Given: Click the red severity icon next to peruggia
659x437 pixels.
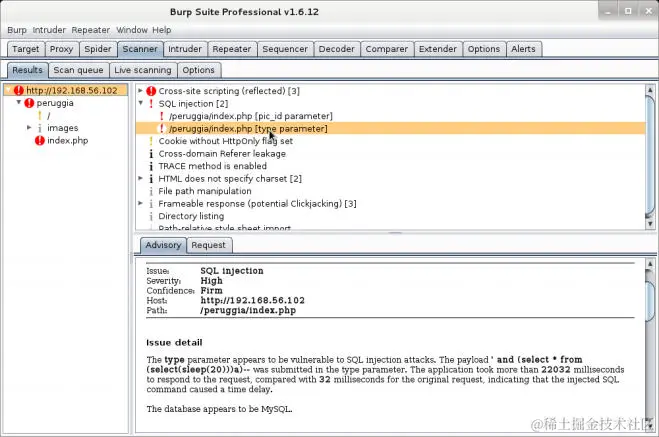Looking at the screenshot, I should tap(29, 103).
